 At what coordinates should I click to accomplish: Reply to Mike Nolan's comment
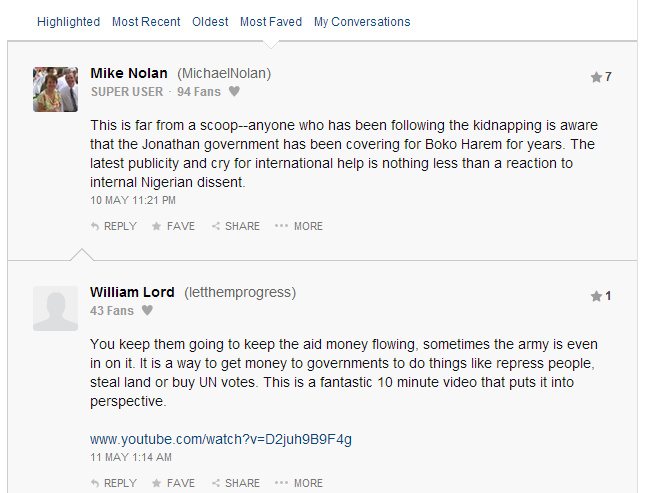[x=114, y=226]
